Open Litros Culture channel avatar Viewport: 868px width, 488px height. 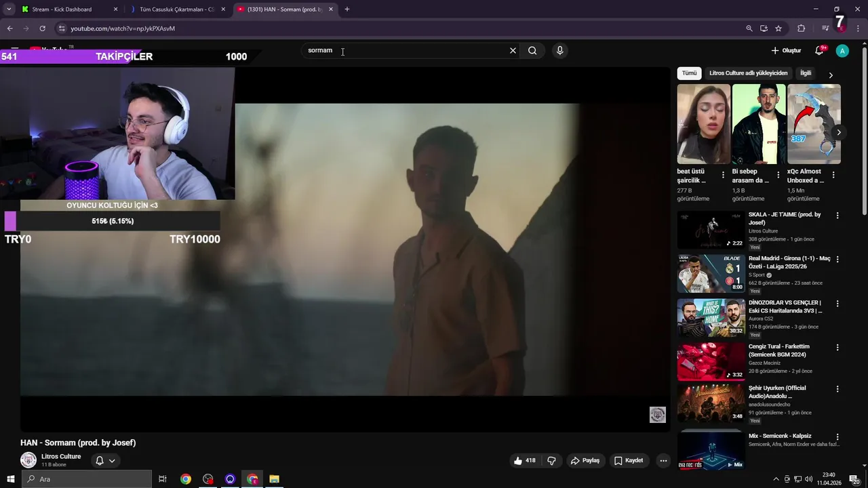28,460
